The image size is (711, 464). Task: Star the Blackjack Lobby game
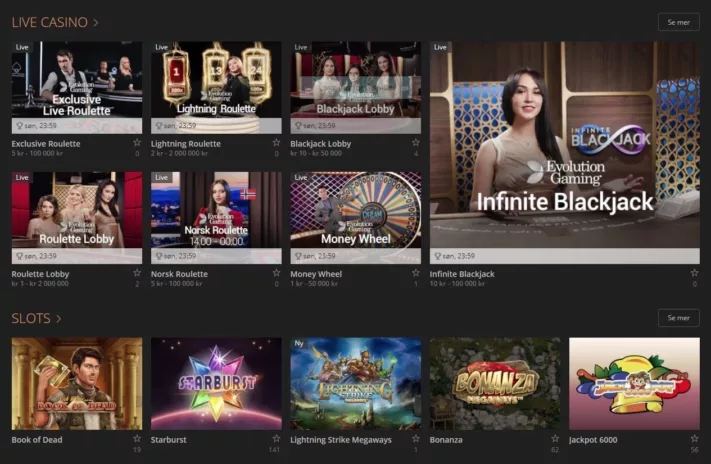coord(415,143)
